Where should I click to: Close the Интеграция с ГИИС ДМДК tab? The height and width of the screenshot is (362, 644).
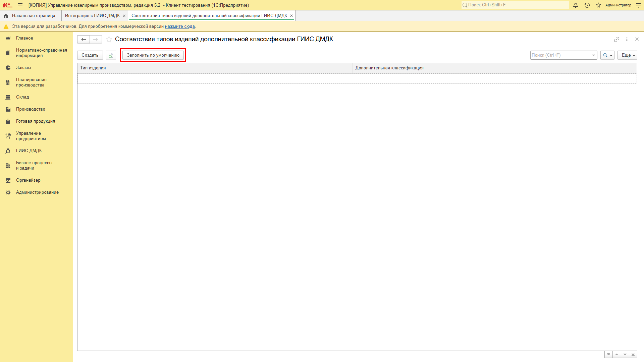pos(124,16)
